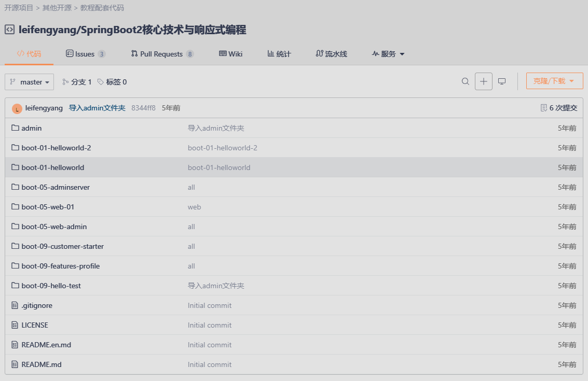This screenshot has height=381, width=588.
Task: Open the master branch dropdown
Action: [29, 82]
